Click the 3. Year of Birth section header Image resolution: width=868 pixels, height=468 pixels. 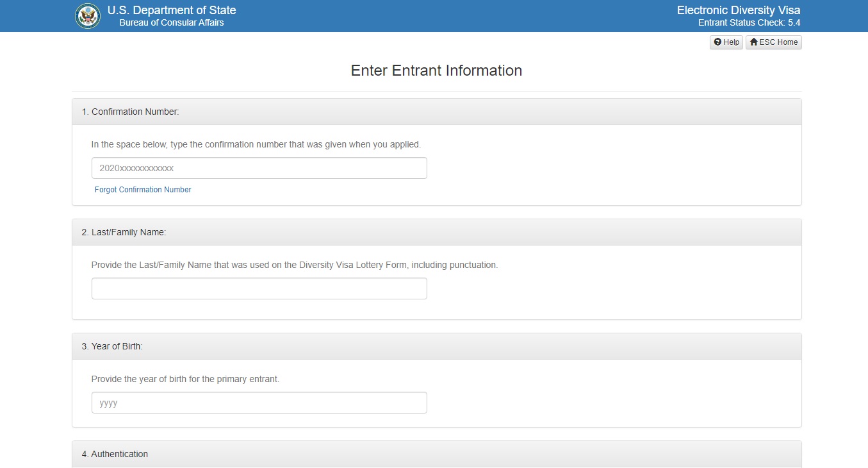click(x=437, y=346)
